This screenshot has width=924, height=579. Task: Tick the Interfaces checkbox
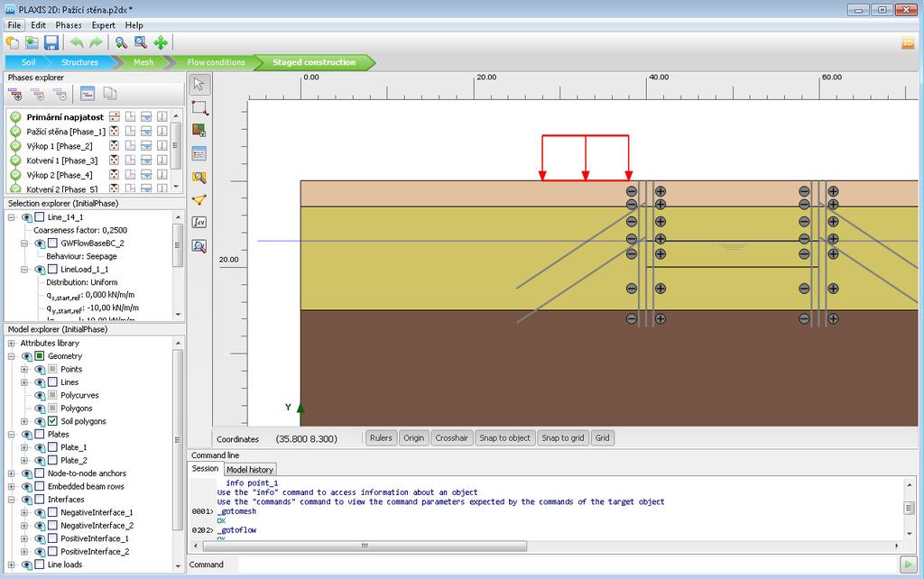point(40,500)
